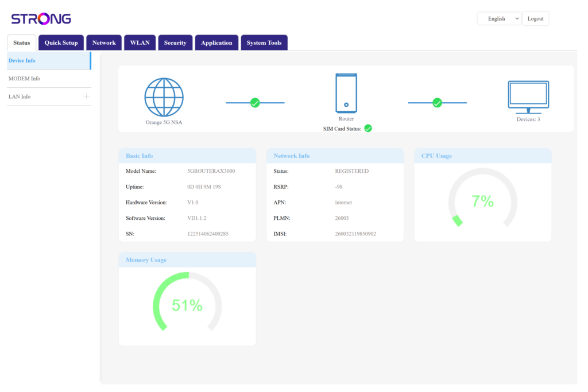Screen dimensions: 588x392
Task: Open the Quick Setup tab
Action: (61, 43)
